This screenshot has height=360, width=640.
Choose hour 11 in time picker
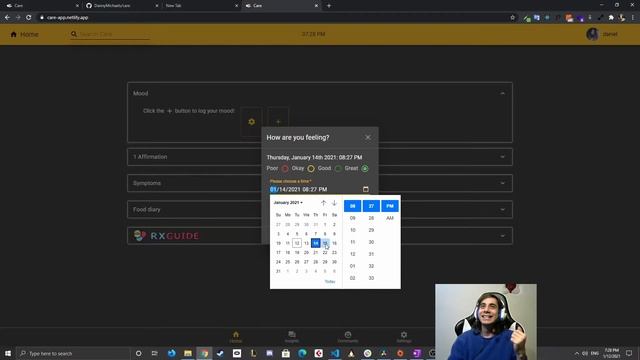click(x=353, y=242)
